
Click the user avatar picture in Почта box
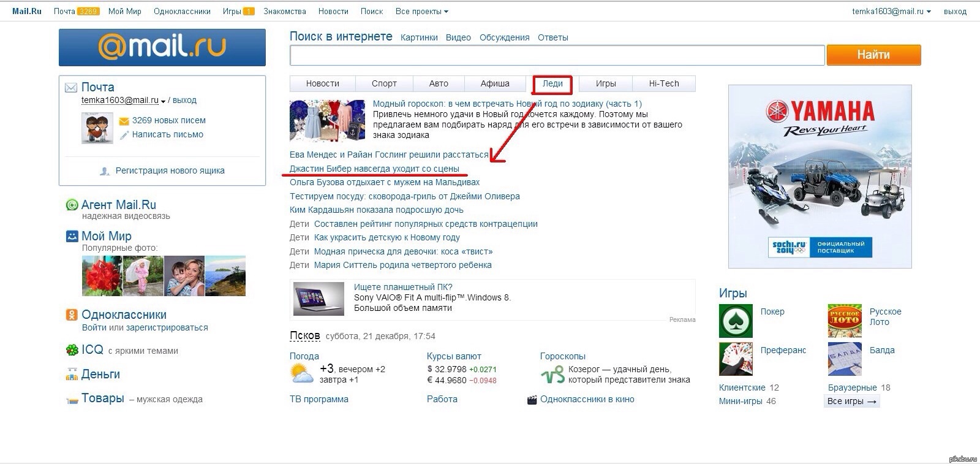[97, 128]
